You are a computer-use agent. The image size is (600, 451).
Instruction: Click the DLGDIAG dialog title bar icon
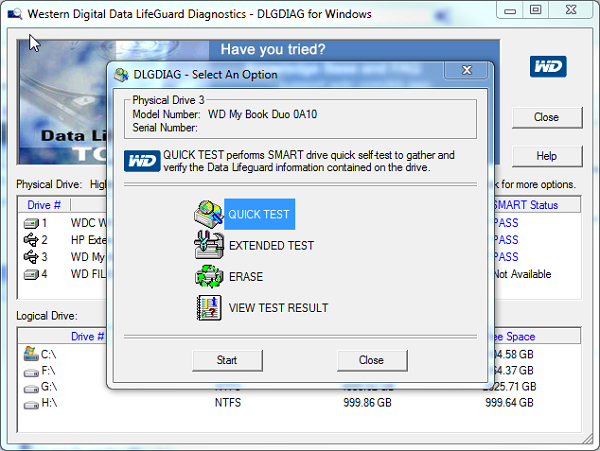tap(121, 75)
